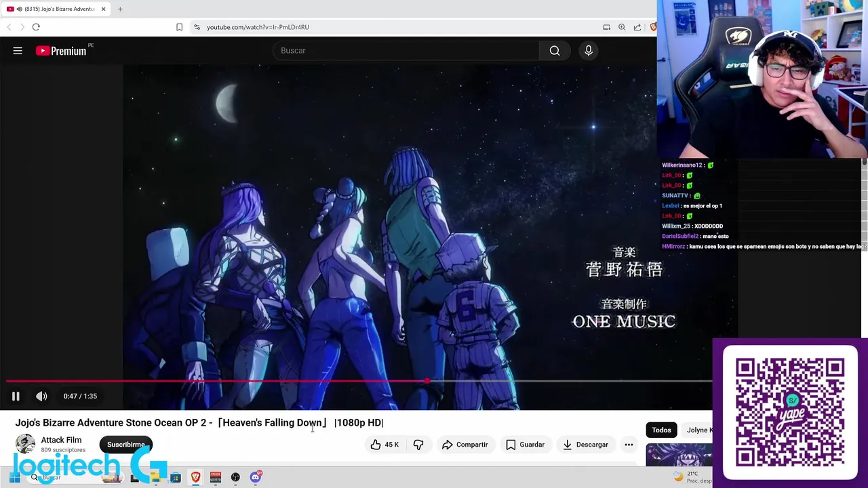Viewport: 868px width, 488px height.
Task: Select the Todos filter chip
Action: pyautogui.click(x=661, y=430)
